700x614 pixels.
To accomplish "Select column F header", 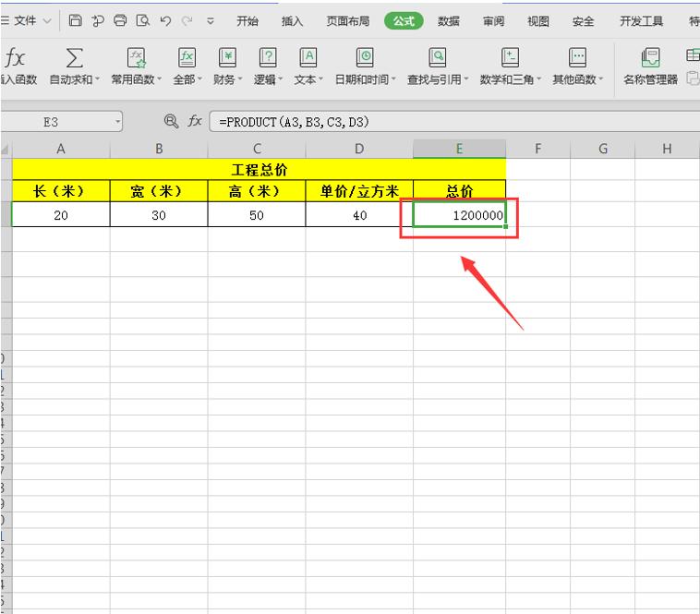I will 538,149.
